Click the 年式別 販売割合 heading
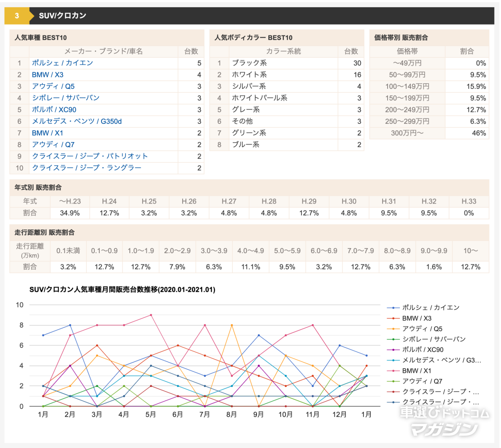The height and width of the screenshot is (448, 501). point(38,188)
